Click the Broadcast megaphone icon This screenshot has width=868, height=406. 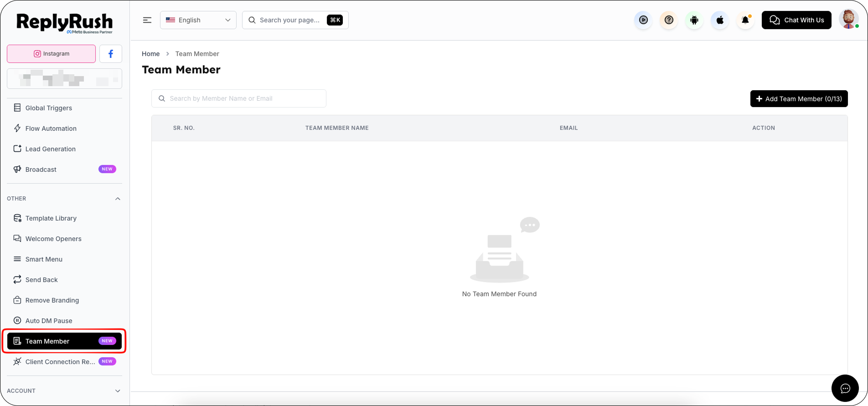(17, 170)
